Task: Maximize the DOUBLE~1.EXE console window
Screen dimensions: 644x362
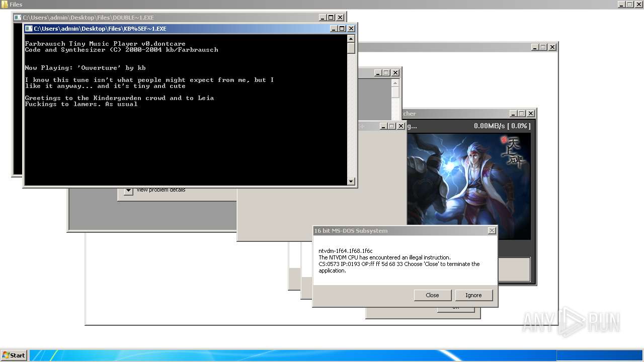Action: [331, 18]
